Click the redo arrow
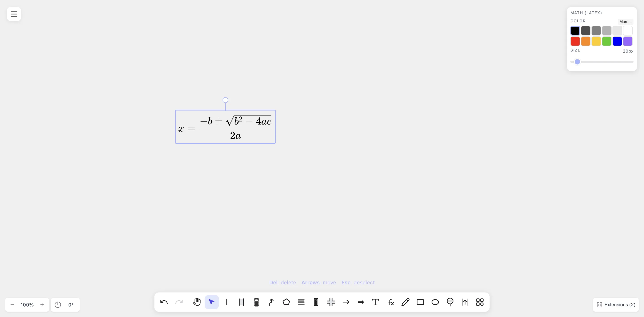This screenshot has width=644, height=317. 179,302
